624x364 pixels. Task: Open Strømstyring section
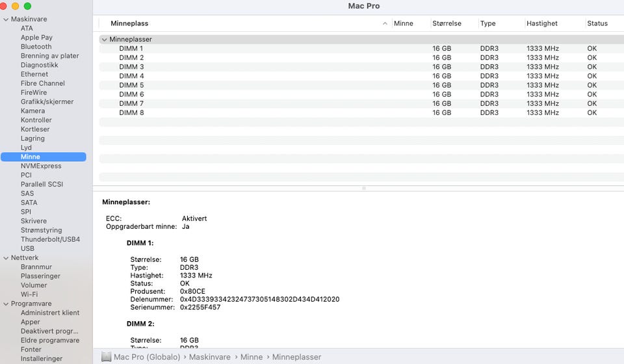pyautogui.click(x=41, y=230)
